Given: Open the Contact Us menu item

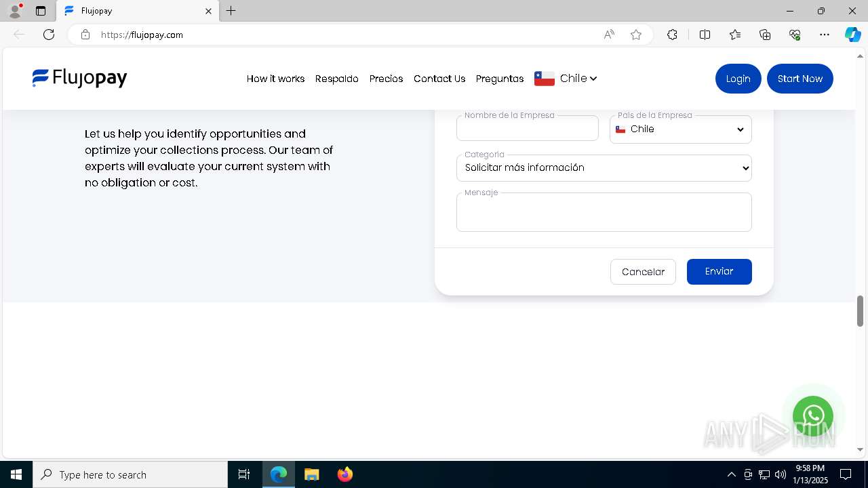Looking at the screenshot, I should click(x=439, y=79).
